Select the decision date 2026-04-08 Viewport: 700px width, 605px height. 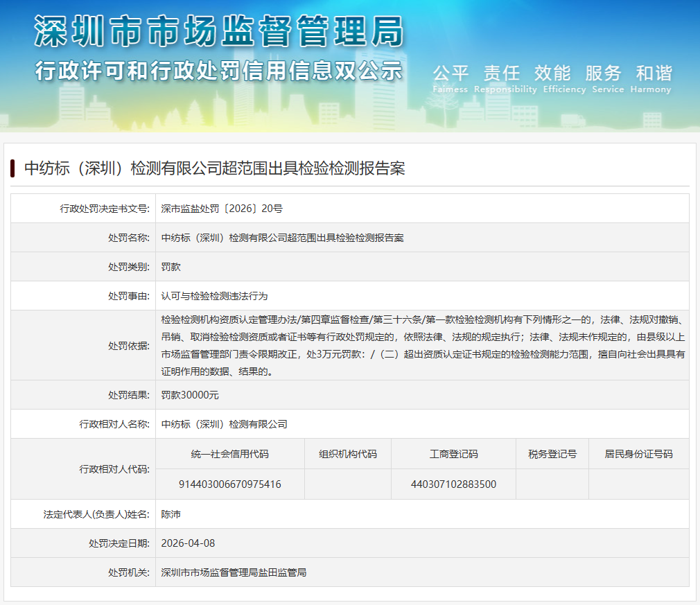(188, 543)
